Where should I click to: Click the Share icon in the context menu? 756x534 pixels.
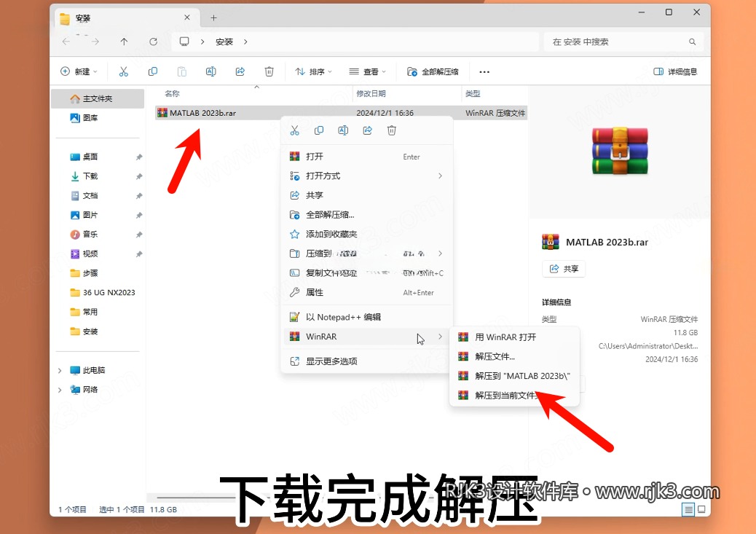tap(367, 130)
